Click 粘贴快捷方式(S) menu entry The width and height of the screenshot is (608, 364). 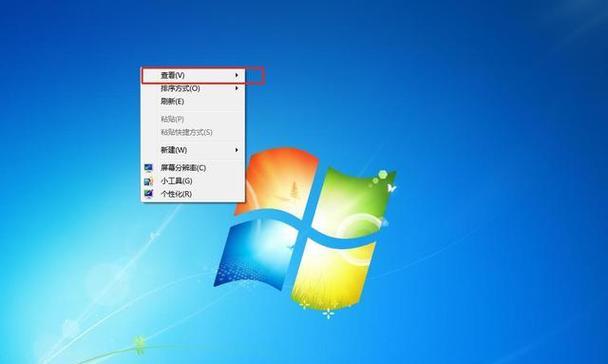tap(193, 132)
